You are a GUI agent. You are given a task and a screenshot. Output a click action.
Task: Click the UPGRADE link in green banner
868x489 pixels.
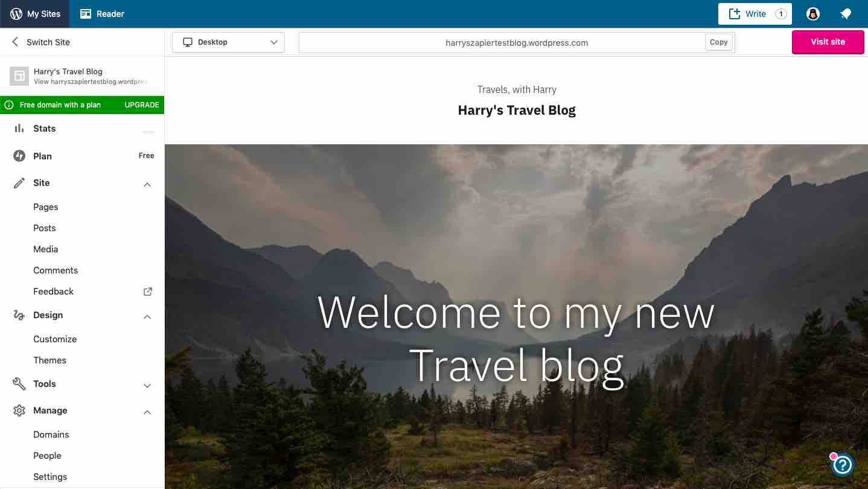(x=142, y=105)
